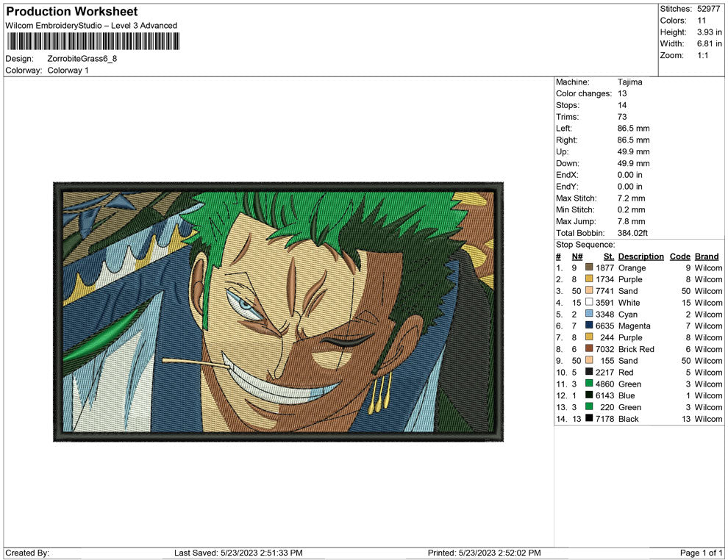The width and height of the screenshot is (728, 560).
Task: Click the 'St.' column header
Action: tap(609, 256)
